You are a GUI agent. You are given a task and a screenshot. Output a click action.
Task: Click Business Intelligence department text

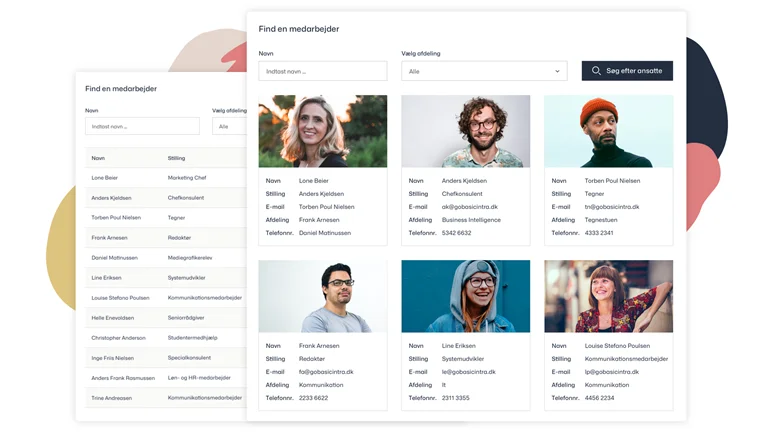(471, 220)
